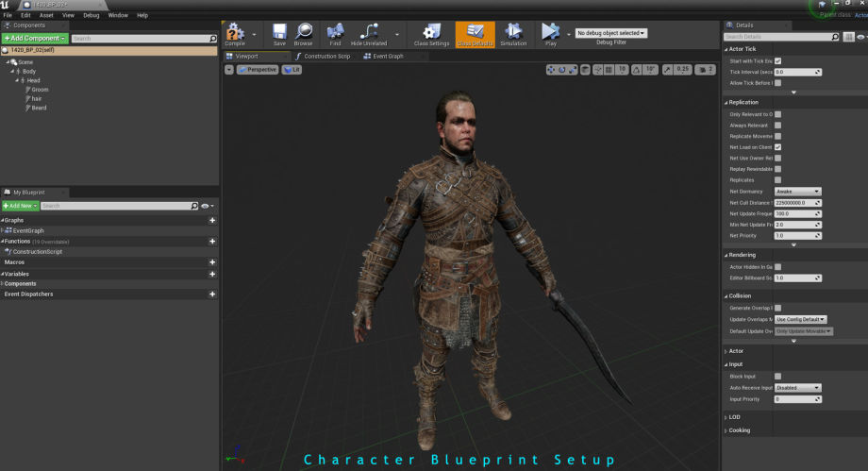Image resolution: width=868 pixels, height=471 pixels.
Task: Open the Window menu
Action: coord(118,15)
